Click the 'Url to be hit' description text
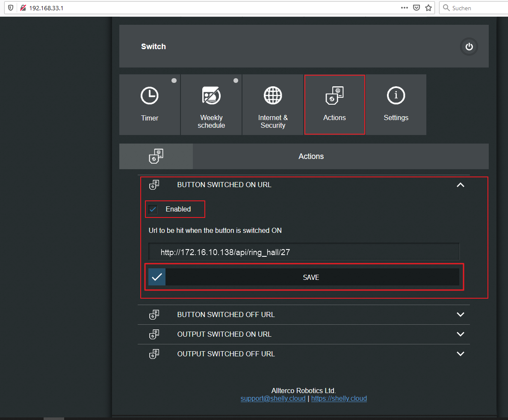 click(x=215, y=231)
